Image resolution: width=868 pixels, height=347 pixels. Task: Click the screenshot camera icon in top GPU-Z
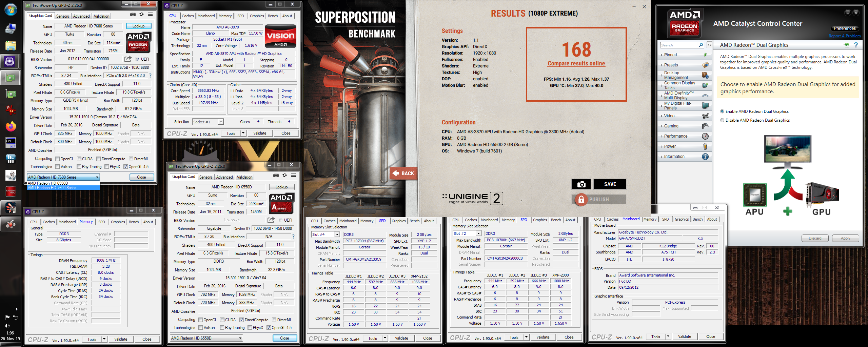coord(133,15)
